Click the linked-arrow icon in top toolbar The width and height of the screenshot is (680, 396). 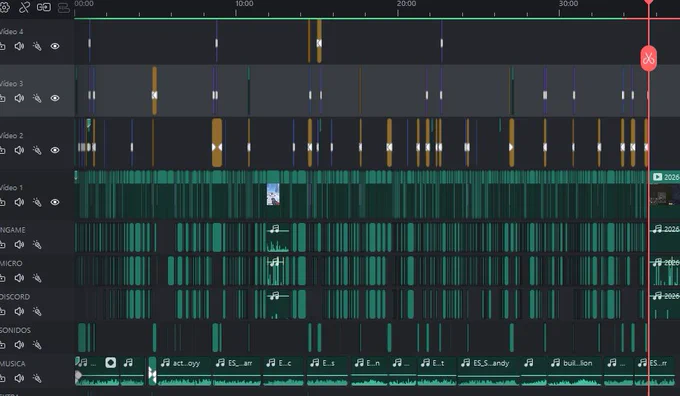coord(44,7)
